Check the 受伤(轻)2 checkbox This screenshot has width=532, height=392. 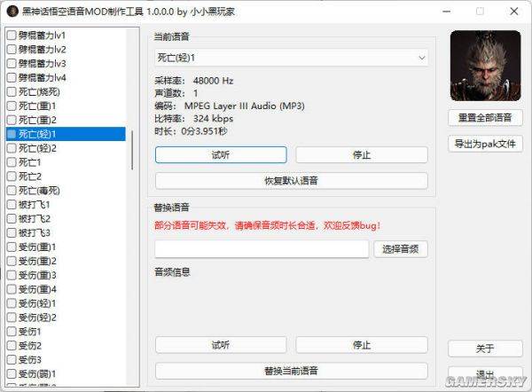point(12,318)
